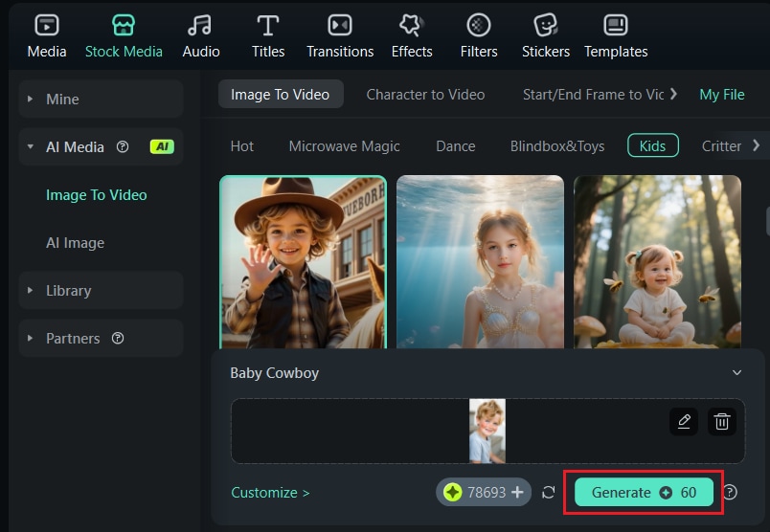Expand the Mine section
Viewport: 770px width, 532px height.
(102, 100)
